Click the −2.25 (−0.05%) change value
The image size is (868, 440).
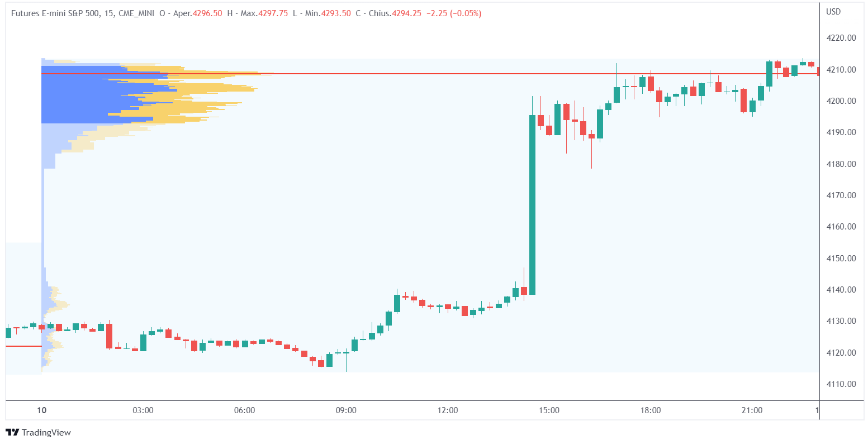(453, 13)
